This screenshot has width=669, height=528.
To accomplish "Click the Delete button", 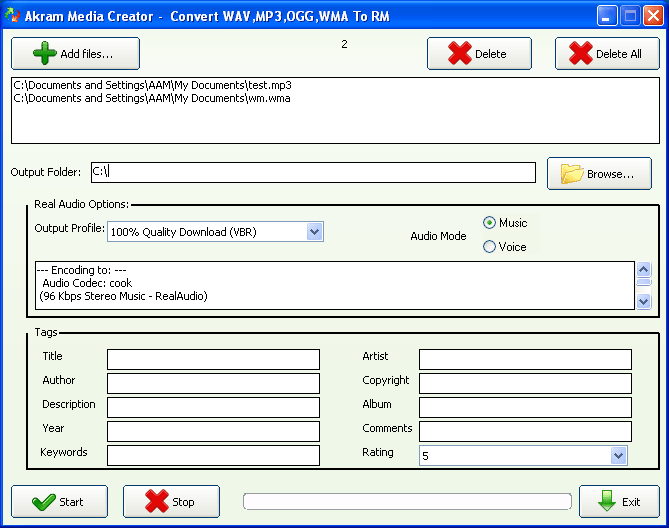I will click(479, 54).
